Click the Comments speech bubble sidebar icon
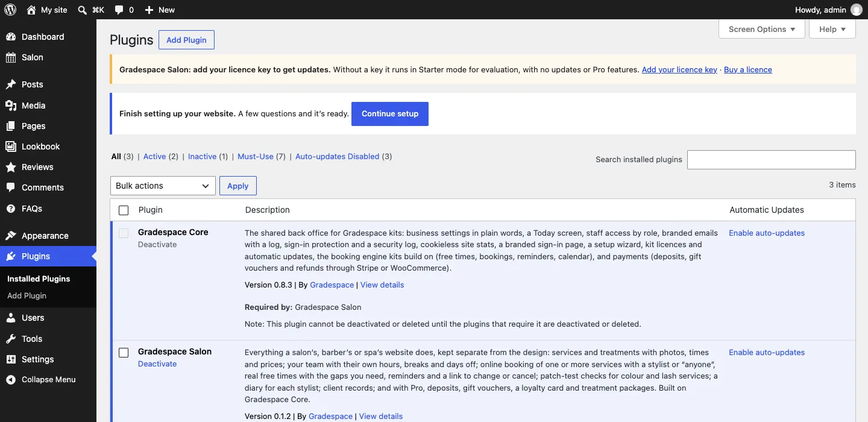 (11, 187)
